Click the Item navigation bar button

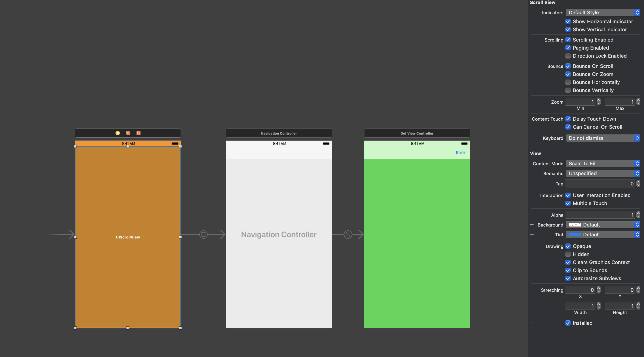coord(460,152)
